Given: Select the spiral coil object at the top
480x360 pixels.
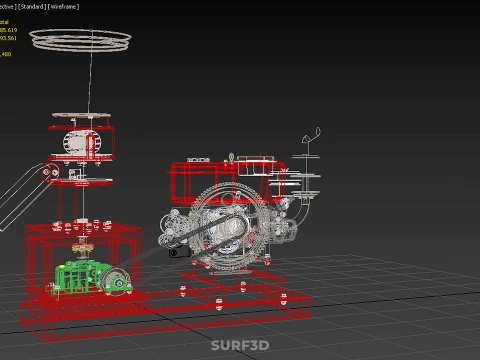Looking at the screenshot, I should [x=80, y=40].
